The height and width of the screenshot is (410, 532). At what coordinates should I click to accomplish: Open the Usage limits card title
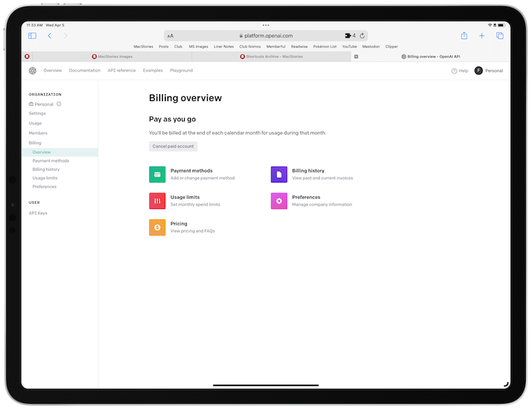(185, 197)
